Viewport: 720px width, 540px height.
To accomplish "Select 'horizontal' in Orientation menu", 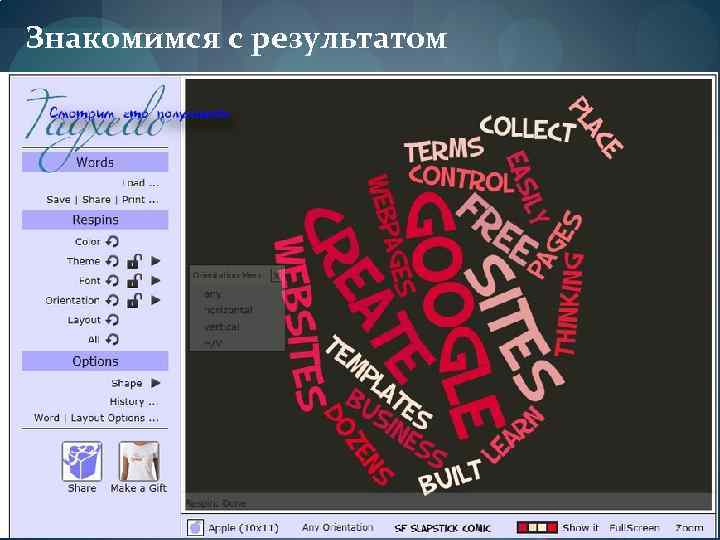I will click(228, 310).
